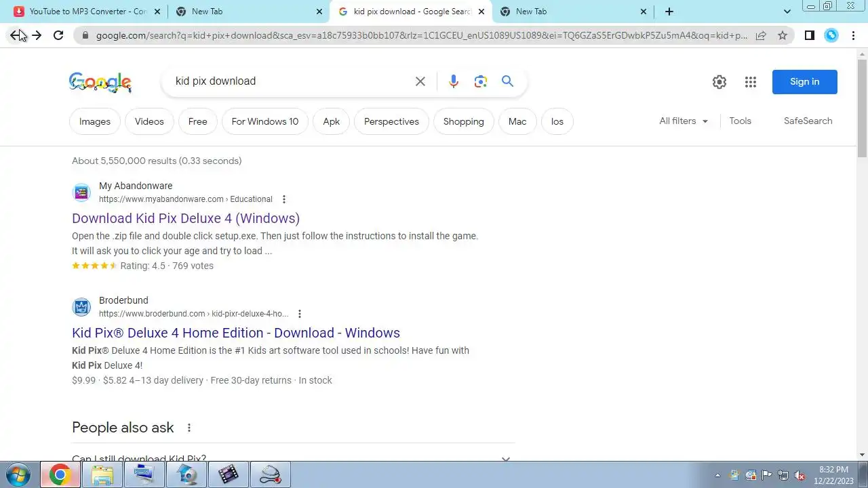Open taskbar clock showing 8:32 PM
This screenshot has width=868, height=488.
833,474
